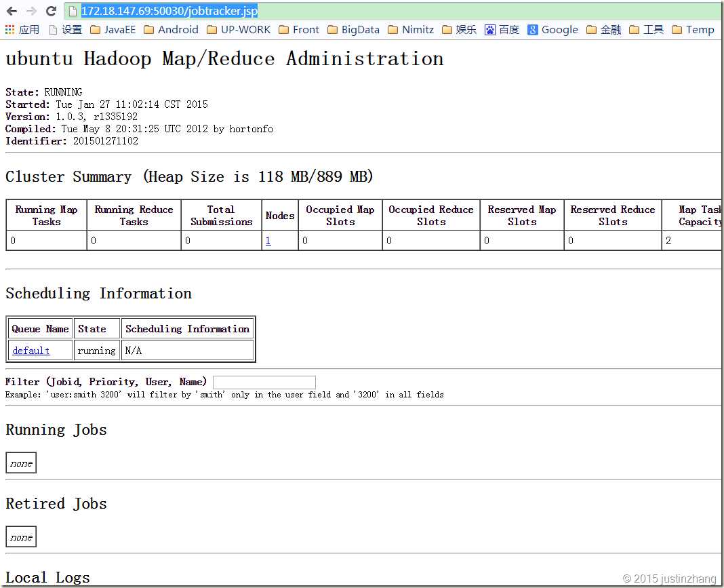The height and width of the screenshot is (588, 724).
Task: Open the 设置 bookmark
Action: coord(66,30)
